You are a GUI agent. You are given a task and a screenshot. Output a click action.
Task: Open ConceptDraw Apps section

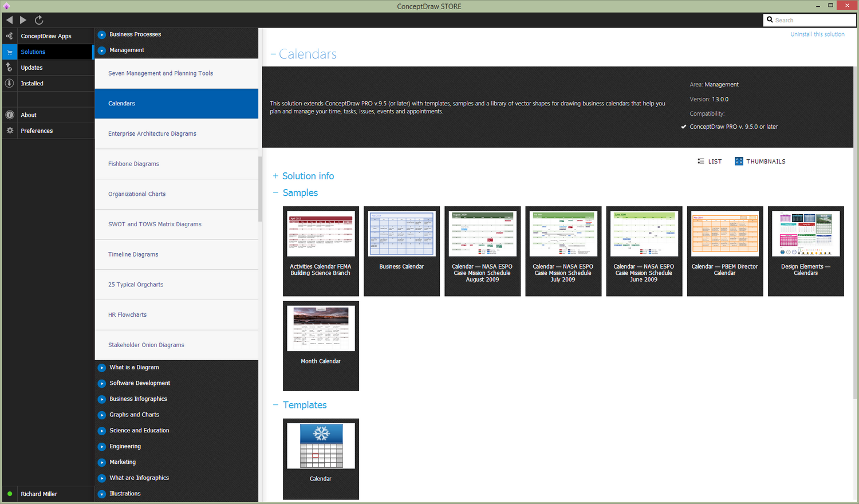[47, 36]
